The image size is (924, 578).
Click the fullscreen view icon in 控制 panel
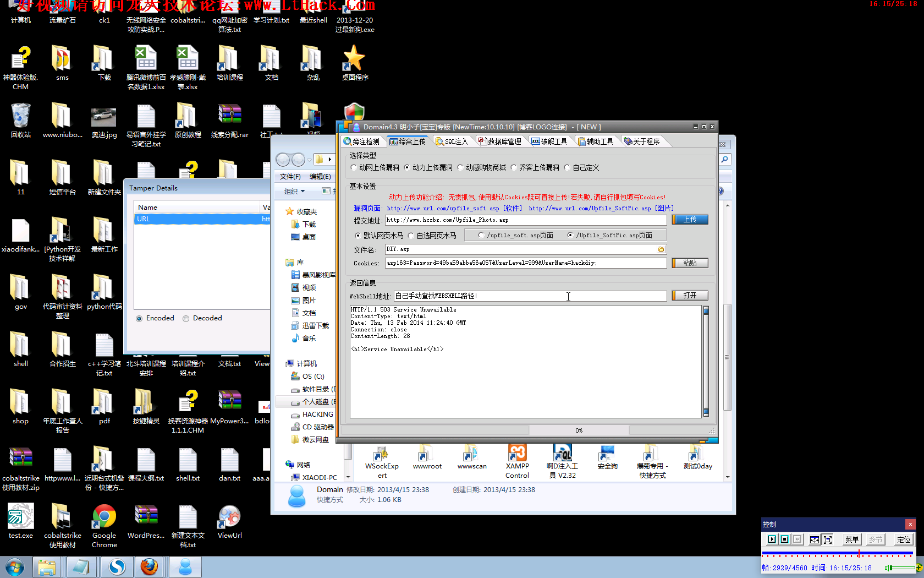point(828,539)
